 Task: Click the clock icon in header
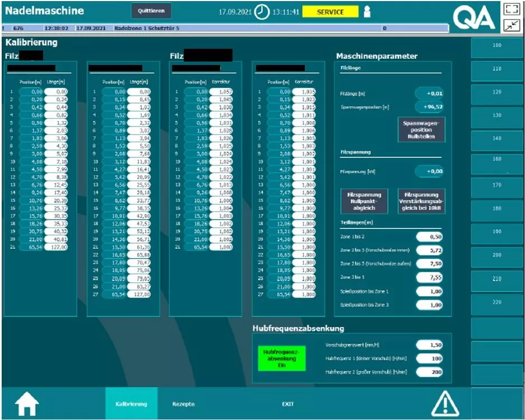click(262, 12)
